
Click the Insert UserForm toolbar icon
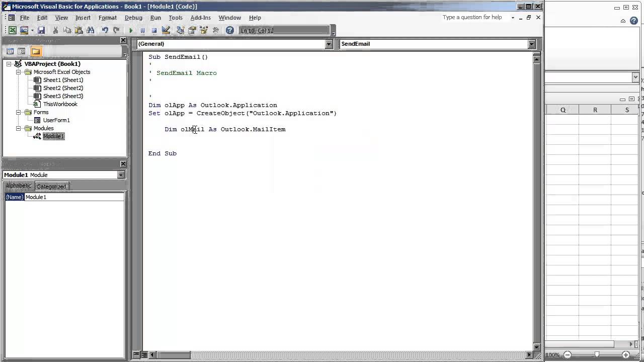pos(24,31)
